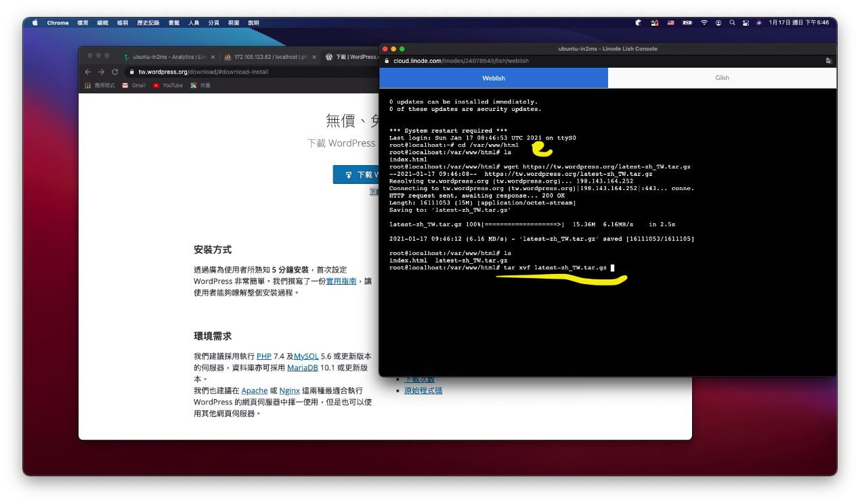Click cloud.linode.com address in Lish window
This screenshot has height=504, width=860.
(461, 61)
